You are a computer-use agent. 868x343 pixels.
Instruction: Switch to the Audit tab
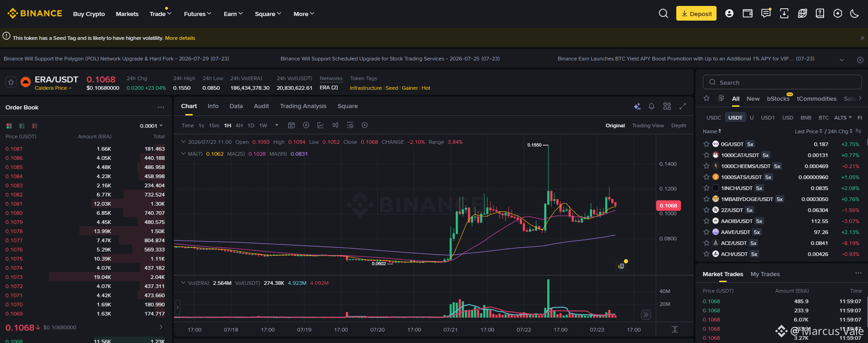click(261, 106)
